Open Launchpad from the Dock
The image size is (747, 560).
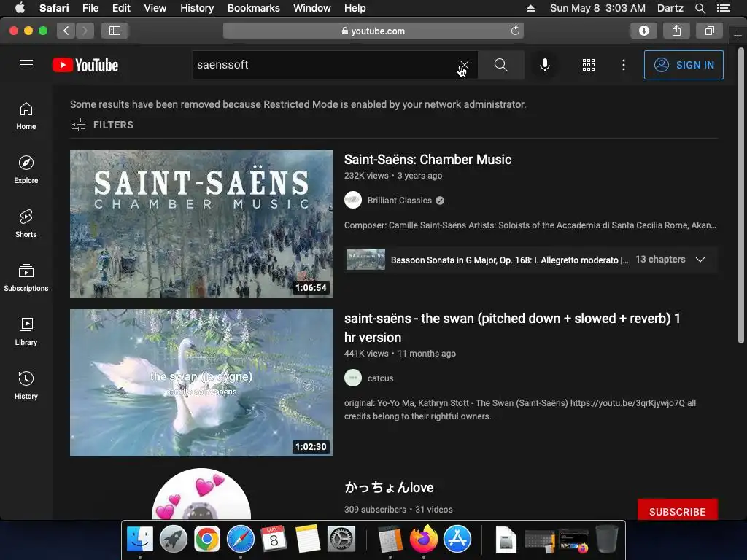174,539
